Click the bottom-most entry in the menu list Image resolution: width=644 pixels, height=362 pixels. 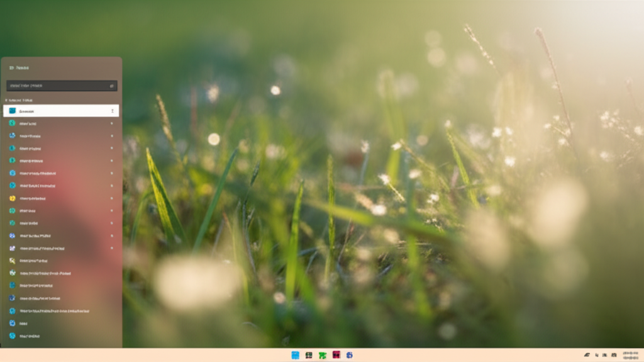(x=30, y=336)
